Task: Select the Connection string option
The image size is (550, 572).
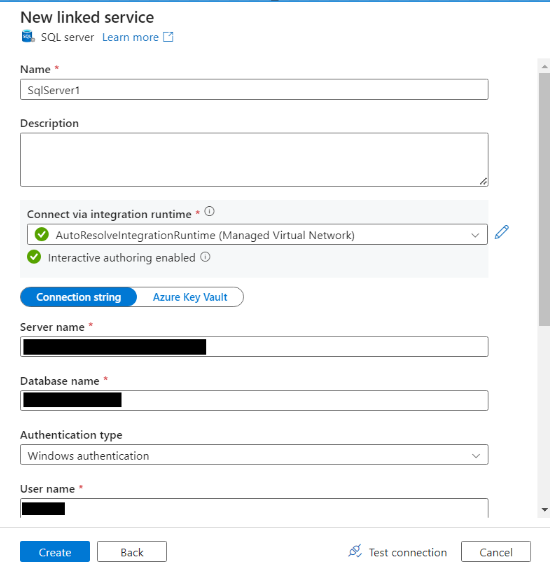Action: pyautogui.click(x=78, y=297)
